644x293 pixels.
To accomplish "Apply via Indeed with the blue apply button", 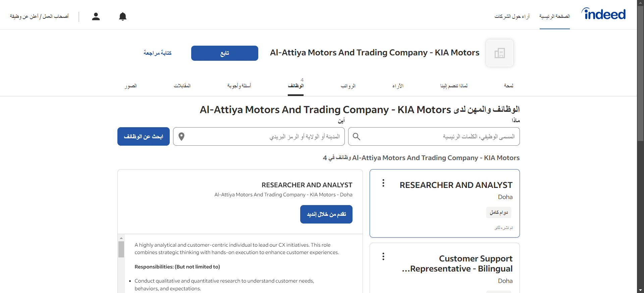I will (x=326, y=214).
